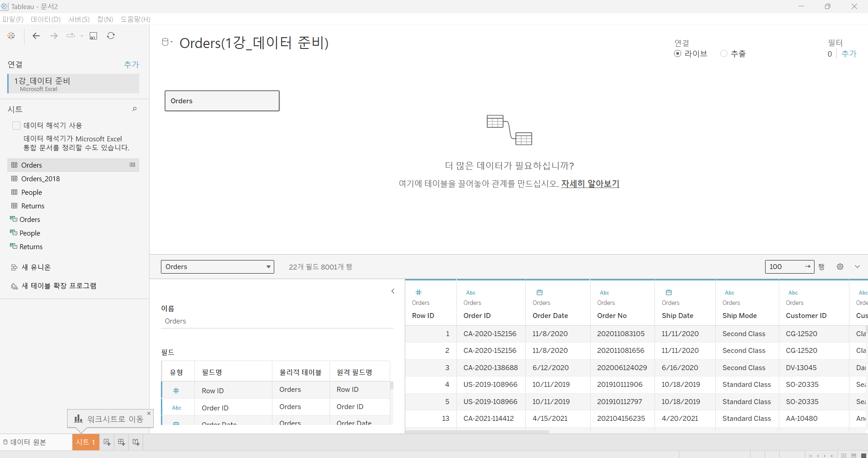Open the 도움말(H) menu
This screenshot has height=458, width=868.
[135, 19]
